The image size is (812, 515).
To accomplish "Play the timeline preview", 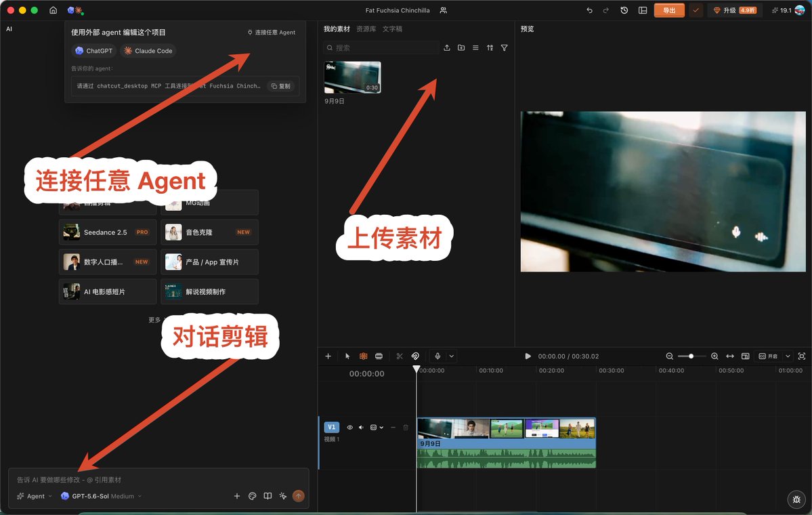I will pyautogui.click(x=528, y=356).
